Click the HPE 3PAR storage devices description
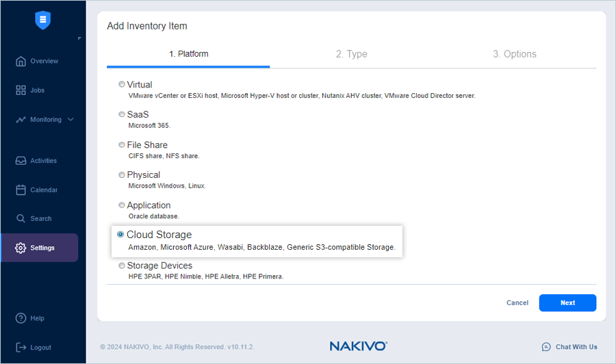 pyautogui.click(x=206, y=276)
